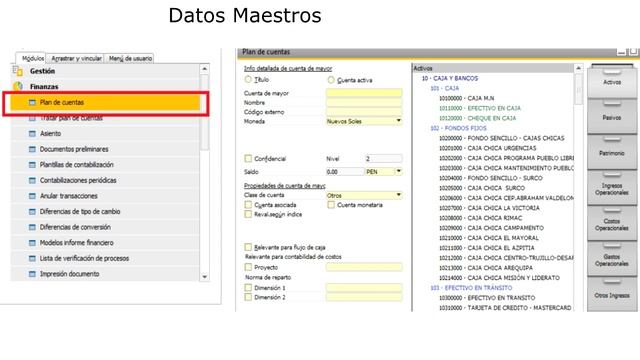Select account 10100000 - CAJA M.N
The height and width of the screenshot is (360, 640).
point(467,98)
